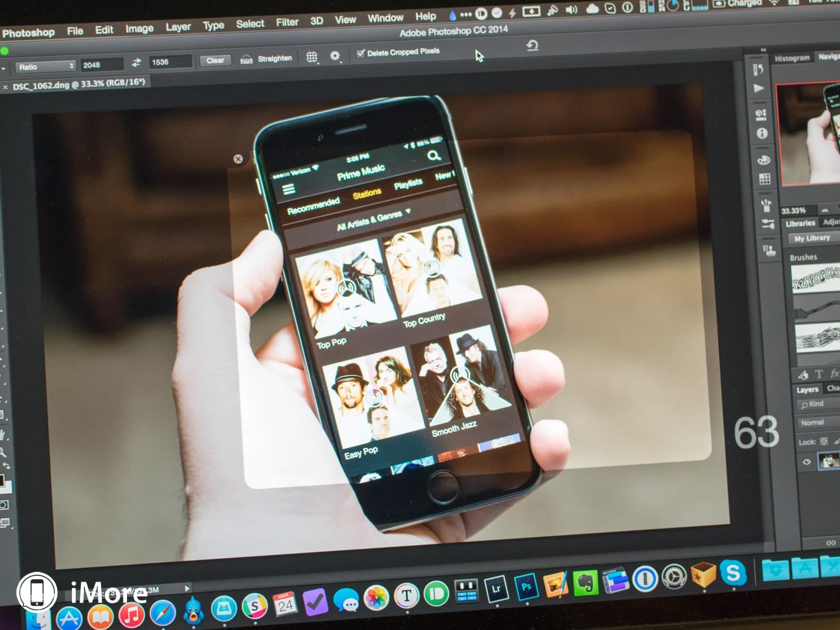Open the View menu
This screenshot has width=840, height=630.
pos(345,20)
